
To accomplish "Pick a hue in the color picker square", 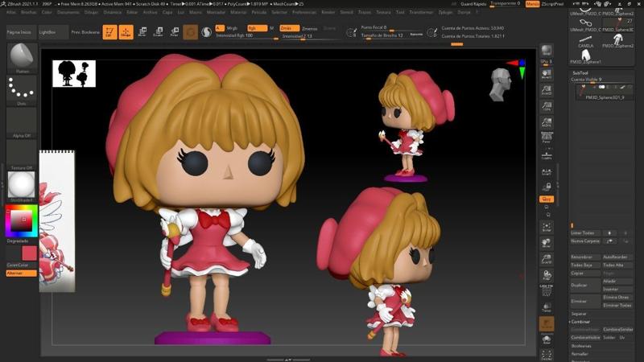I will [x=22, y=221].
